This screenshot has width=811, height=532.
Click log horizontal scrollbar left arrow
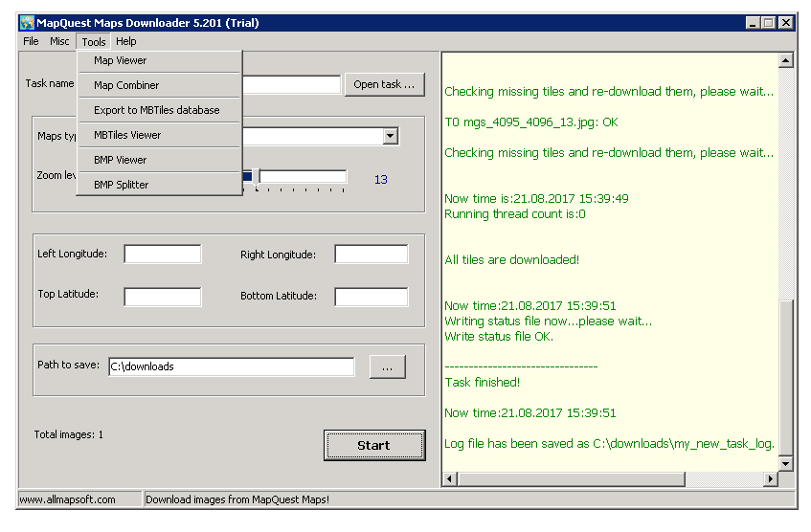pos(449,479)
